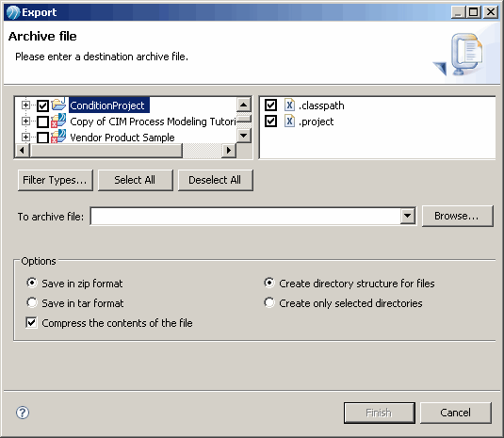The width and height of the screenshot is (504, 438).
Task: Select Create only selected directories
Action: point(269,302)
